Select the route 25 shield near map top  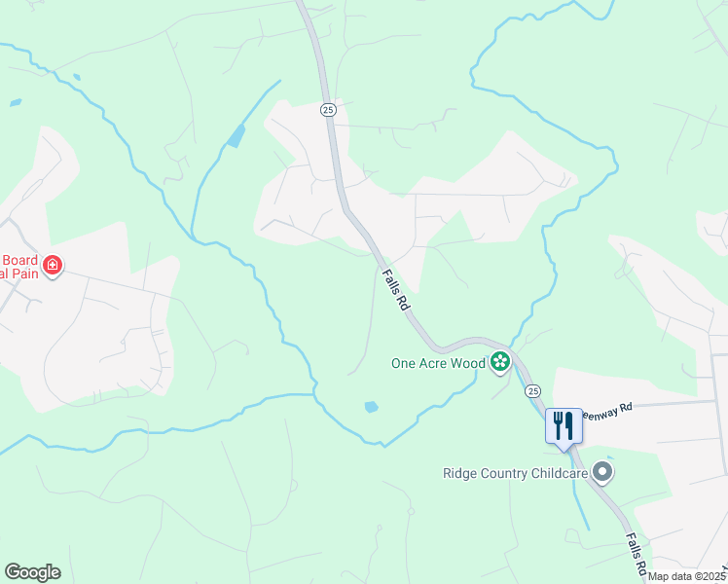(x=328, y=110)
